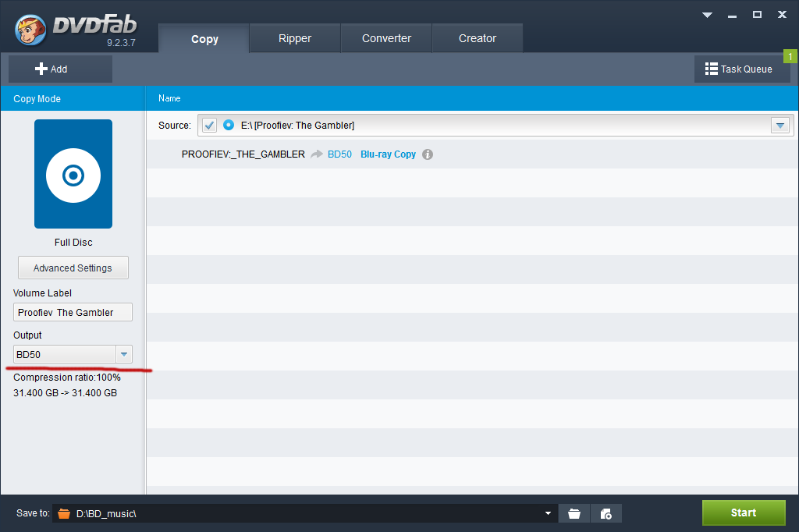Click the source text E:\ [Proofiev: The Gambler]
This screenshot has height=532, width=799.
297,126
